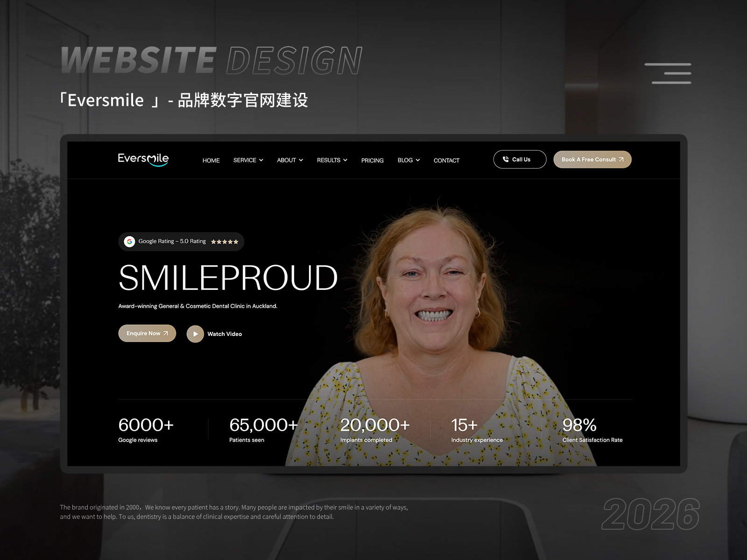
Task: Click Book A Free Consult button
Action: click(x=592, y=159)
